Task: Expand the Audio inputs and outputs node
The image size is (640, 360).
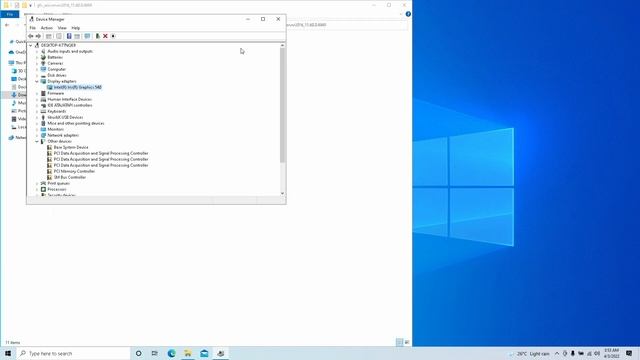Action: (37, 51)
